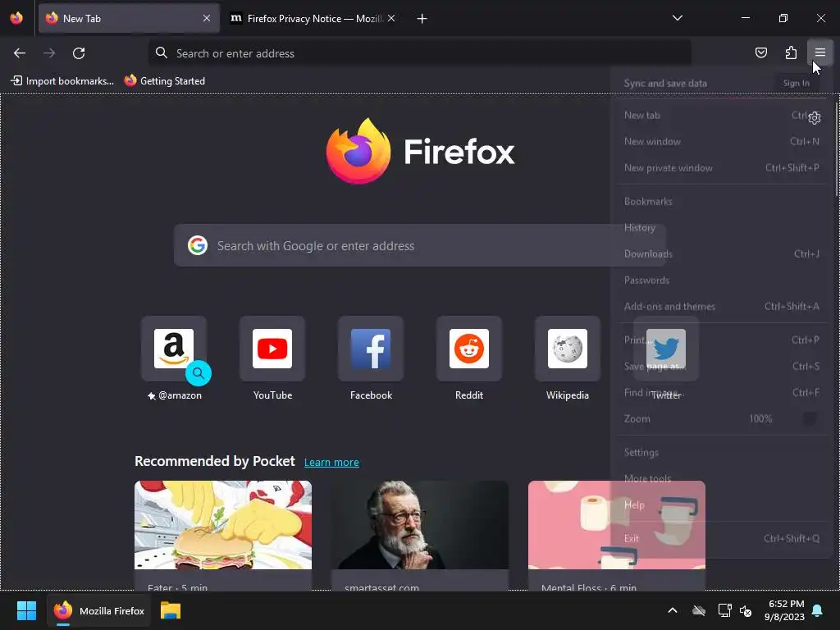
Task: Open OneDrive cloud tray icon
Action: (699, 610)
